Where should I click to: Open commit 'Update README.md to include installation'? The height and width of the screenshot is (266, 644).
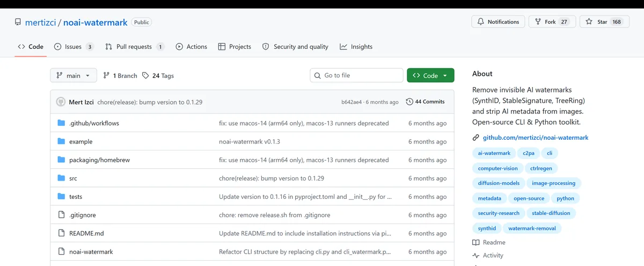click(305, 233)
